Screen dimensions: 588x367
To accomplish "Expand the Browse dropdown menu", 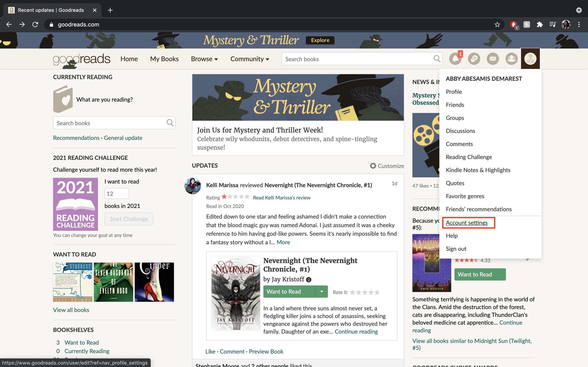I will 204,59.
